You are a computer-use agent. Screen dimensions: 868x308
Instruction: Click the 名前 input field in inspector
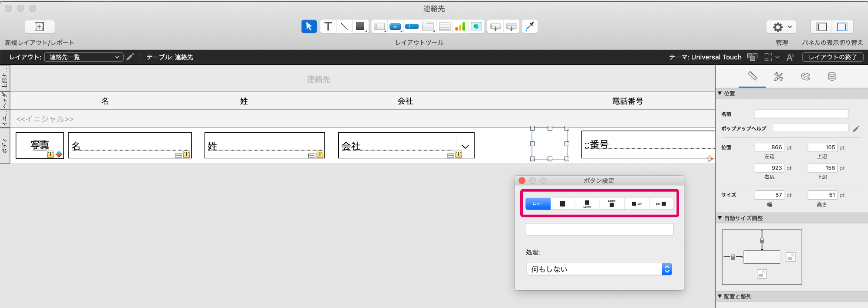click(801, 114)
